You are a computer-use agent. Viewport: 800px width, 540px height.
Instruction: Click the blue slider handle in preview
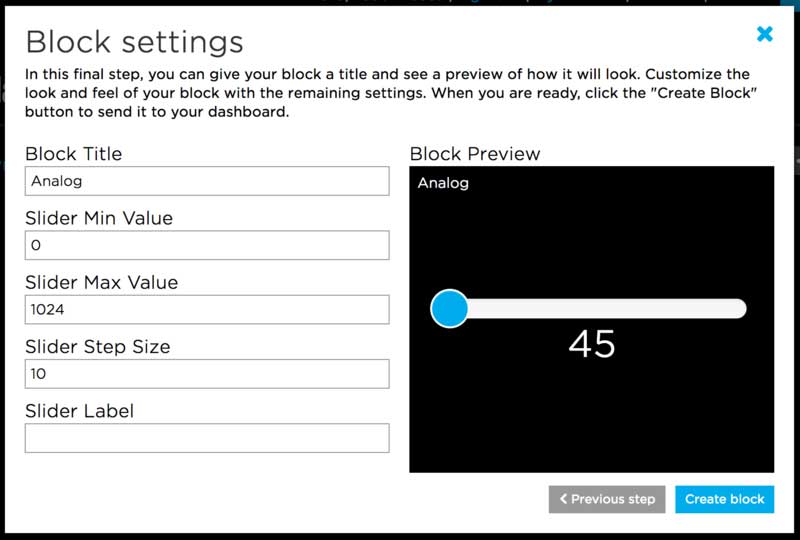tap(449, 308)
